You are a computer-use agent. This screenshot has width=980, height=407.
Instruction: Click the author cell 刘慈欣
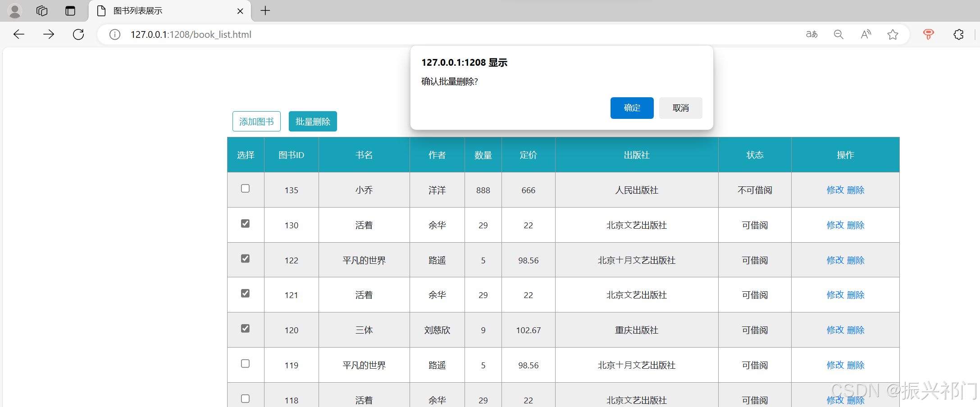(437, 330)
